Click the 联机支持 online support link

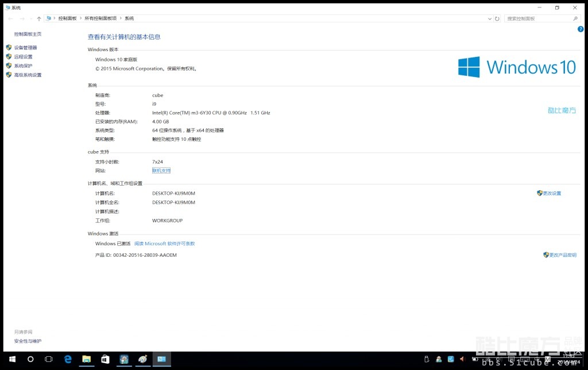tap(161, 171)
